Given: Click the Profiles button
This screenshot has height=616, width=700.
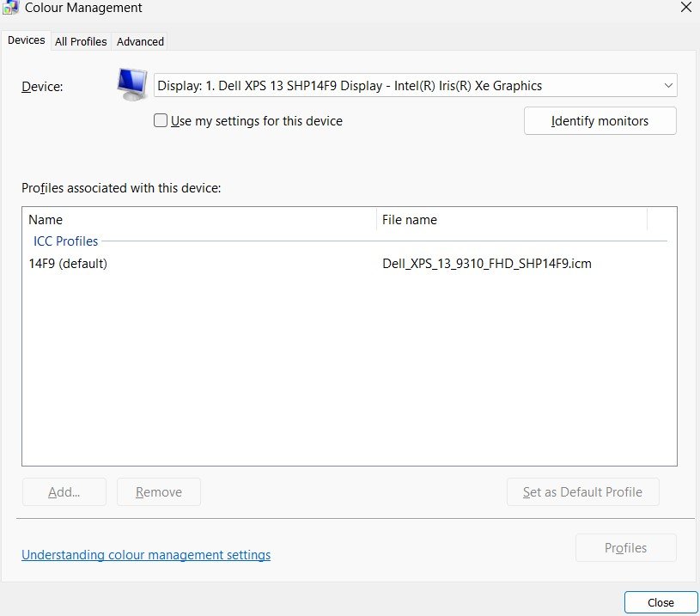Looking at the screenshot, I should tap(626, 547).
